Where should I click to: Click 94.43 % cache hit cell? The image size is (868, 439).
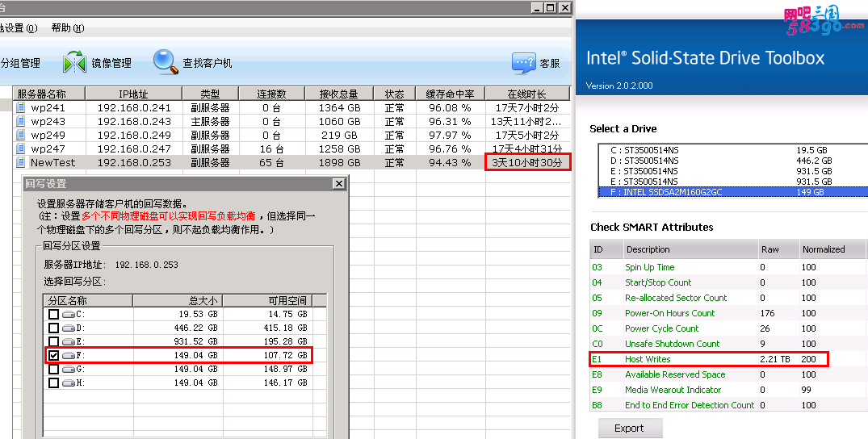point(450,162)
